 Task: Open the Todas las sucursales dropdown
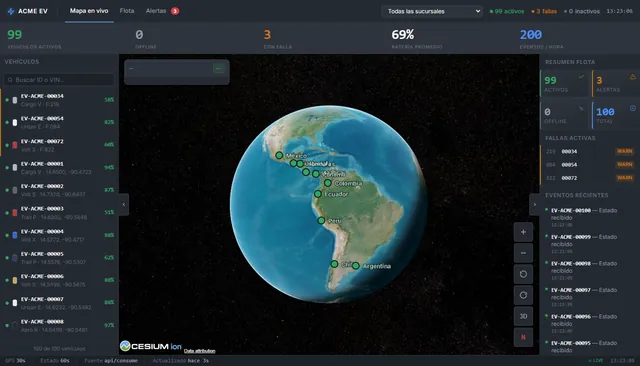click(432, 11)
